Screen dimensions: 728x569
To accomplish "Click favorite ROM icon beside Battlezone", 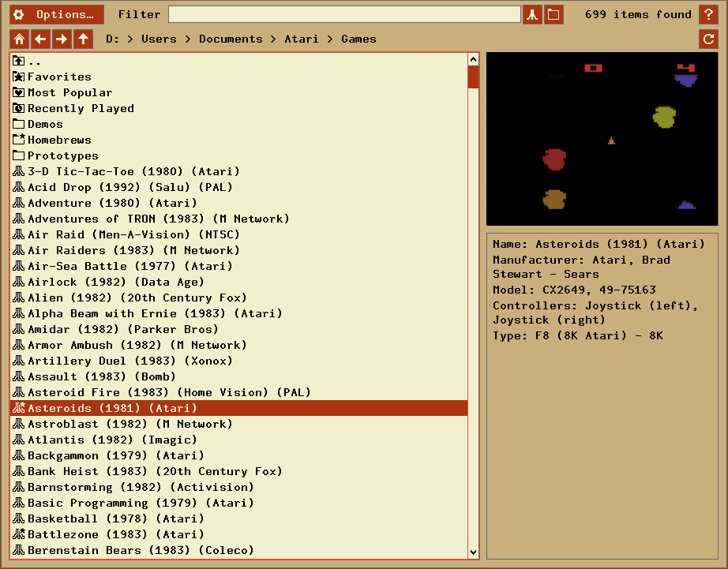I will click(x=19, y=533).
